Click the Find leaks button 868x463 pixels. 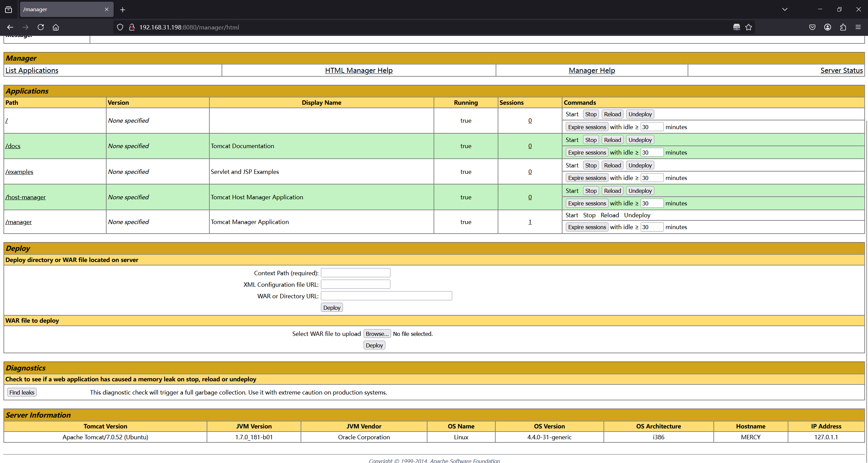[22, 392]
